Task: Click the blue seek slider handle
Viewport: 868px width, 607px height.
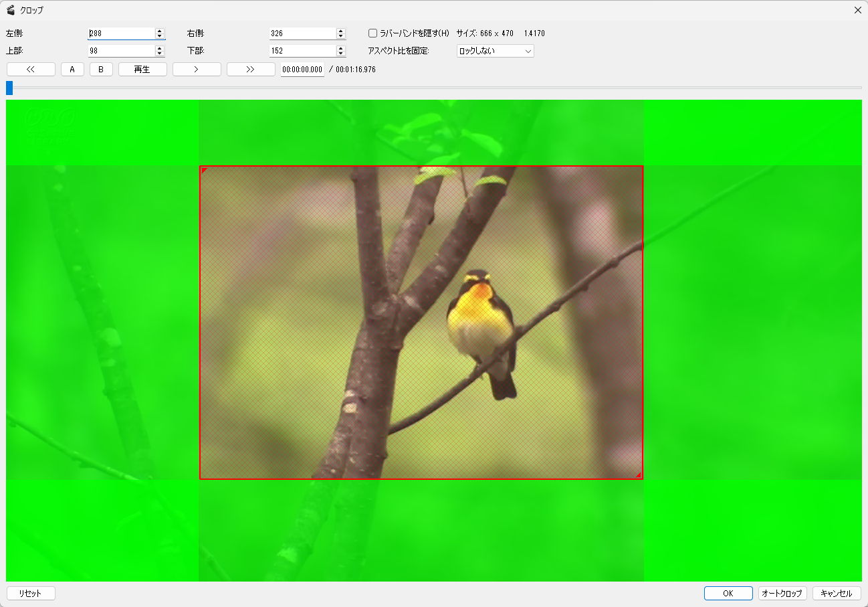Action: tap(9, 88)
